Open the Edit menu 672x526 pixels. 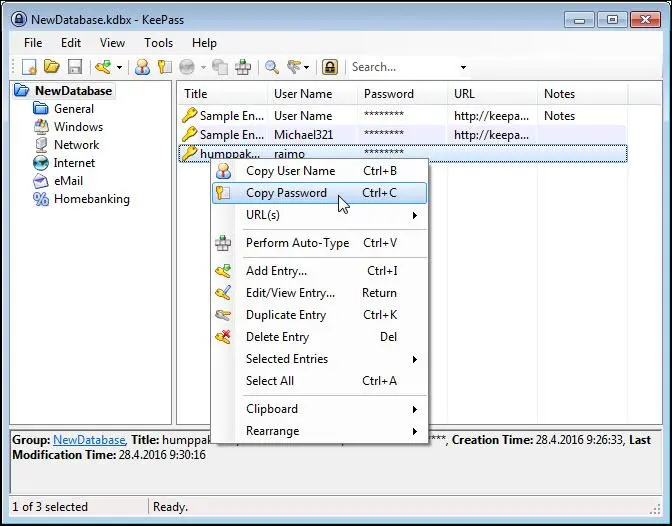71,43
